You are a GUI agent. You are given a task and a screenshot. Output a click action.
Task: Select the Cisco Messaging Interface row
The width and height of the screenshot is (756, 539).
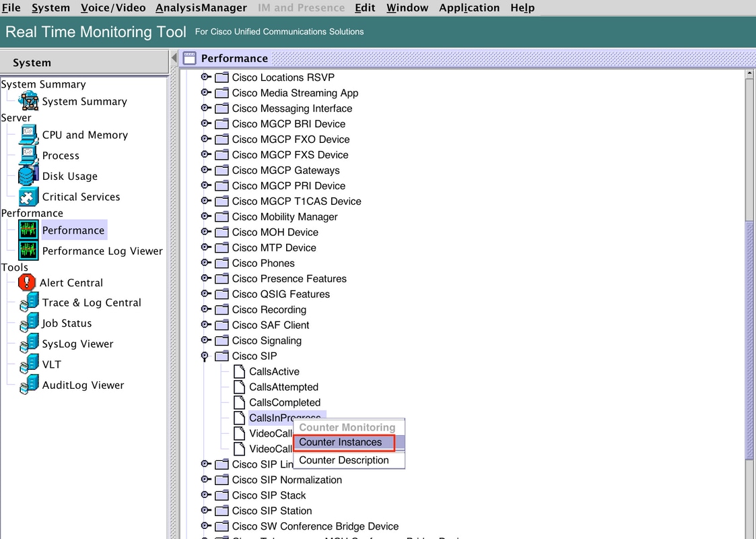point(291,108)
